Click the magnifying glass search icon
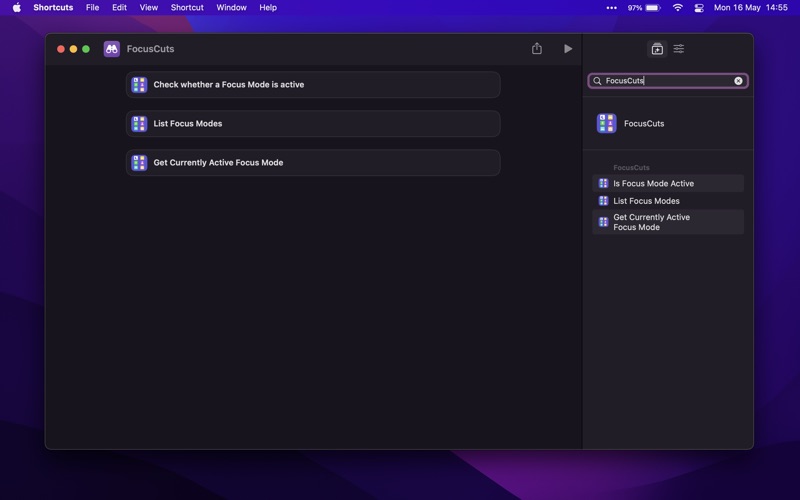This screenshot has width=800, height=500. point(597,81)
